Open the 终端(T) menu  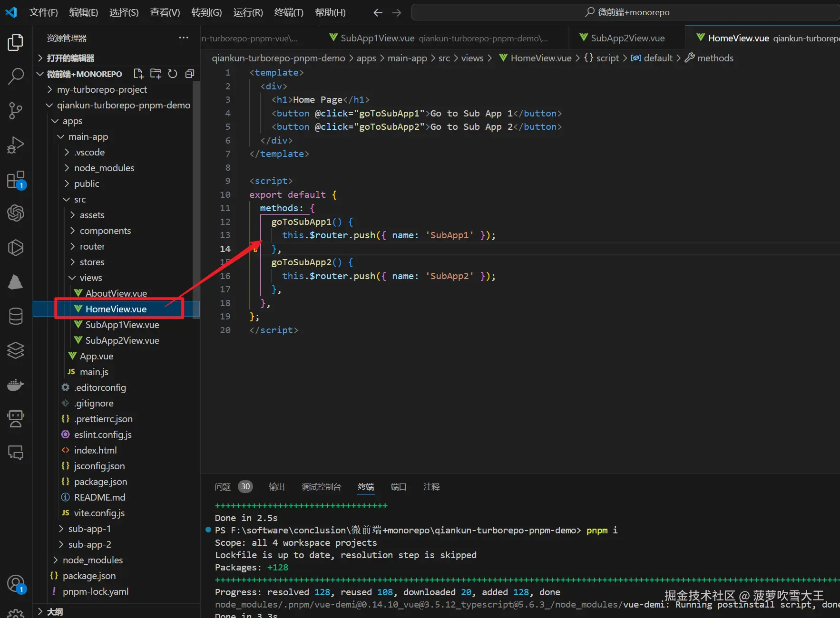(x=288, y=12)
